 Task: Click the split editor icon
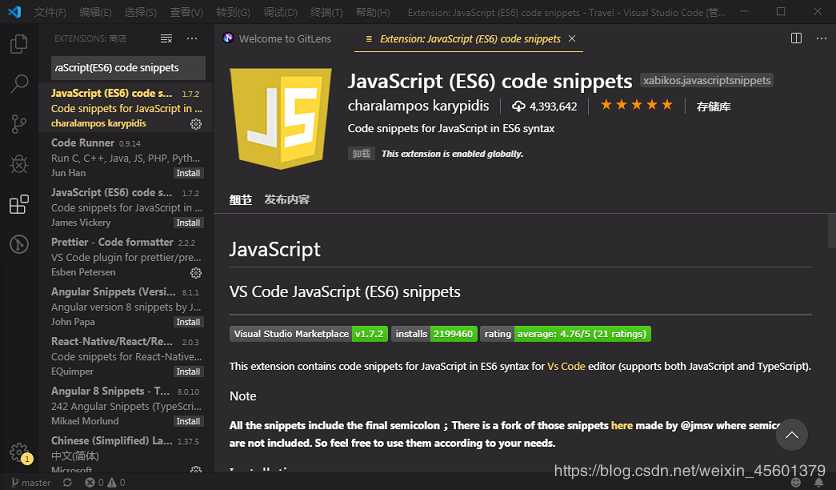click(796, 38)
